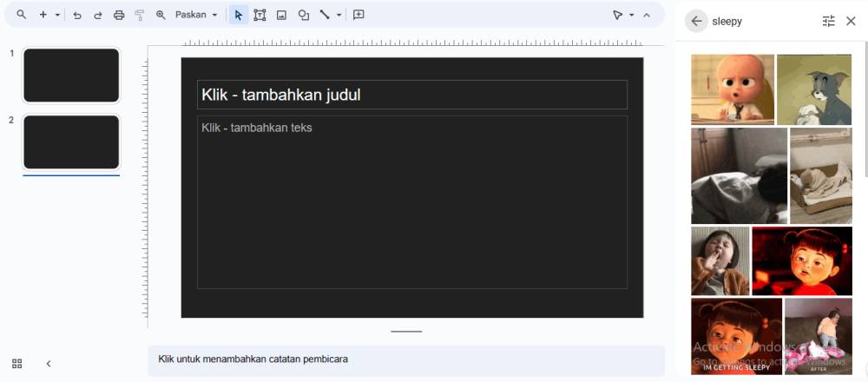Click the print icon
Screen dimensions: 868x382
pyautogui.click(x=118, y=15)
